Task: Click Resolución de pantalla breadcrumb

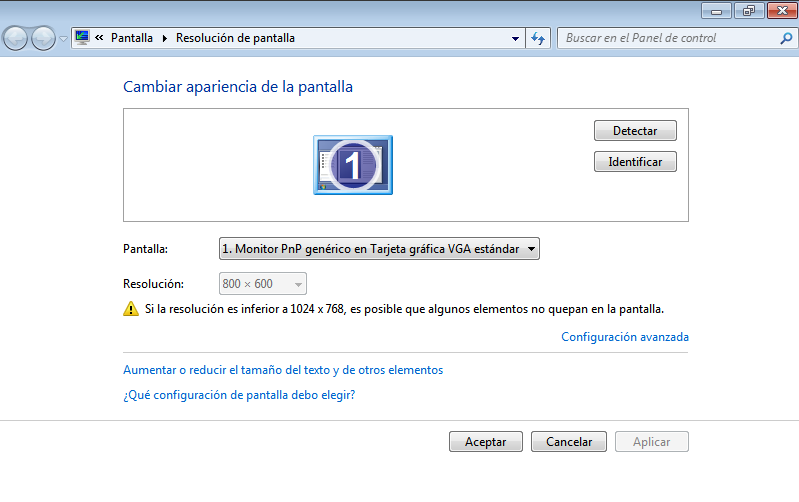Action: tap(235, 38)
